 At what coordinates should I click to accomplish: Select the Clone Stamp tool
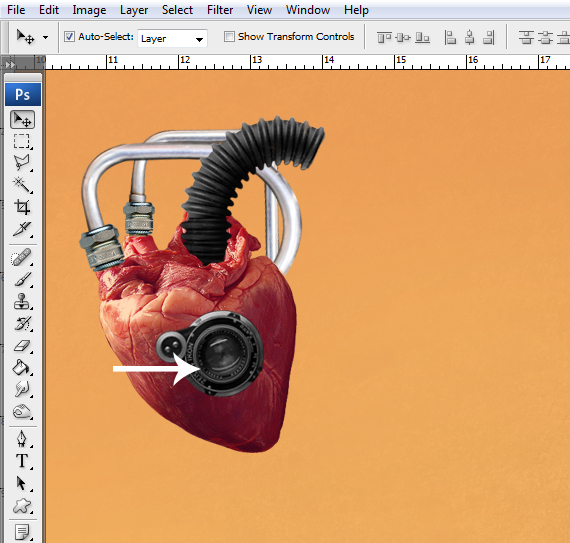(22, 301)
